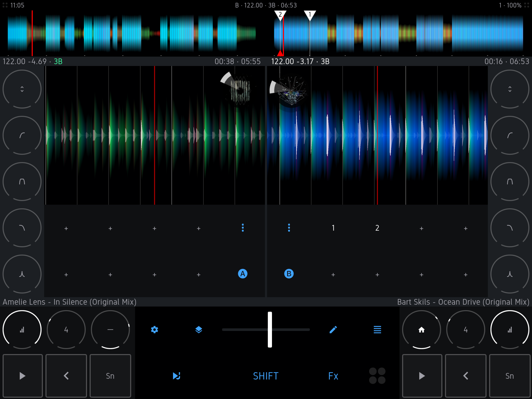Click the layers stack icon

(x=198, y=330)
